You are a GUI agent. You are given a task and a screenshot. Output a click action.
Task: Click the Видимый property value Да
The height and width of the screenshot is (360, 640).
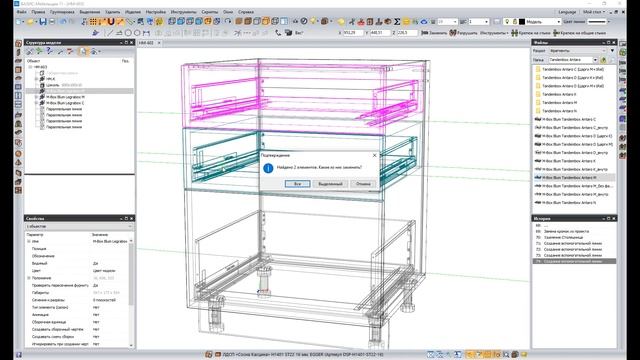(96, 263)
